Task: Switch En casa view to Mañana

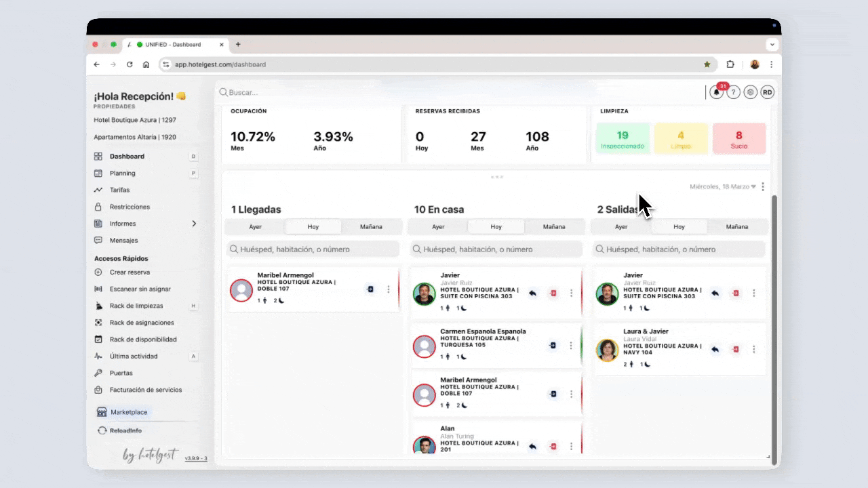Action: pos(553,227)
